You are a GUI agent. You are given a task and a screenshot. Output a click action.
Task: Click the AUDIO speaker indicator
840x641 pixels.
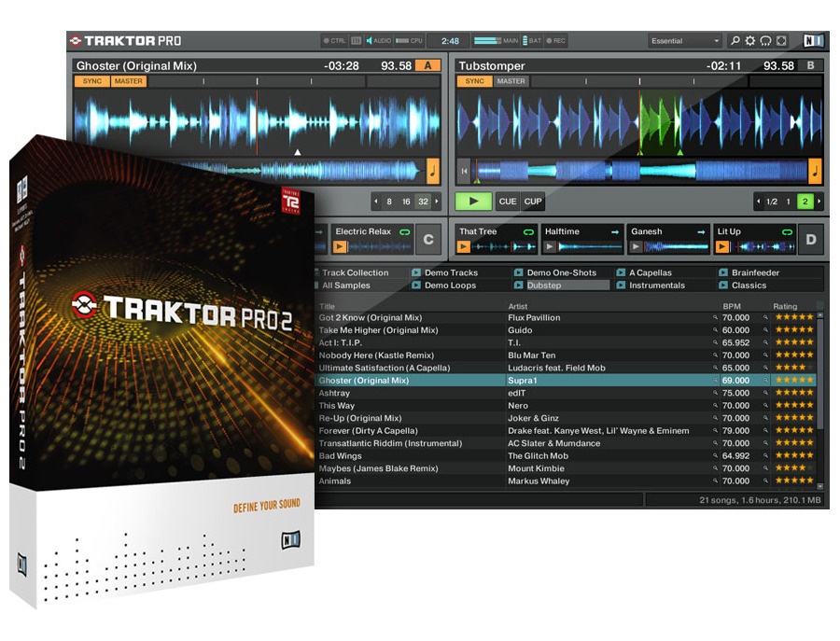[x=379, y=41]
